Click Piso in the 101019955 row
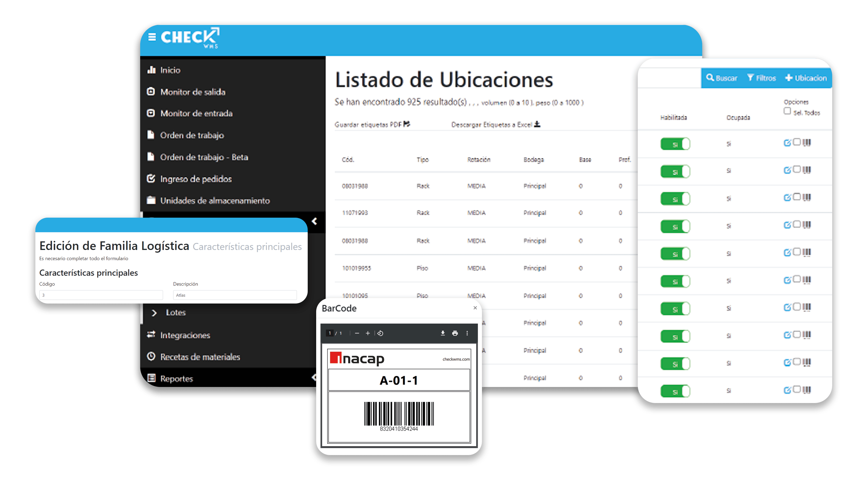 (x=422, y=268)
